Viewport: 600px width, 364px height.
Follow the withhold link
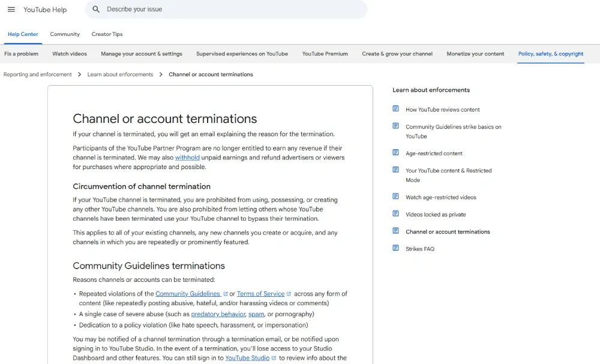point(187,158)
